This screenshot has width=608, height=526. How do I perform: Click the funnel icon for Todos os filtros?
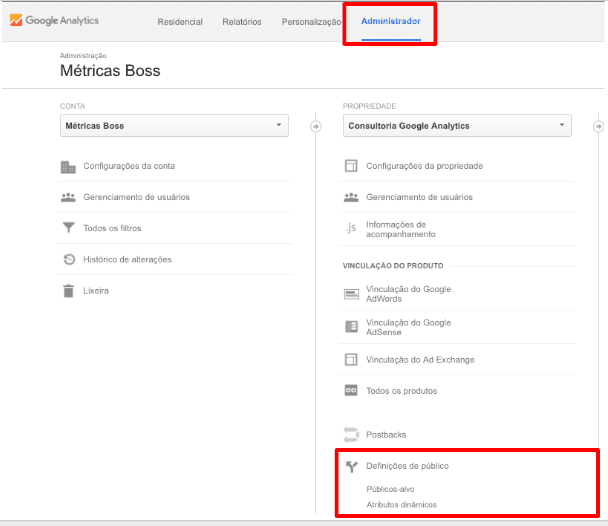pyautogui.click(x=69, y=228)
